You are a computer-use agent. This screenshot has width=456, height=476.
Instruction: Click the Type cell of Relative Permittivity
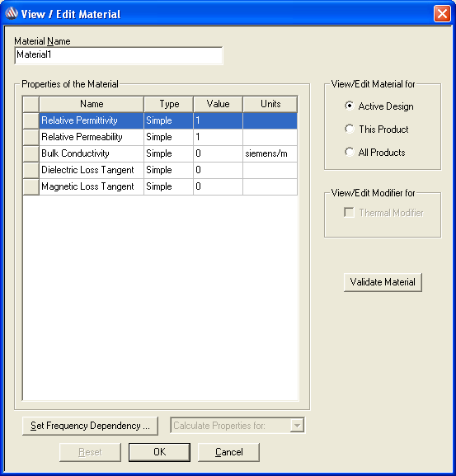pyautogui.click(x=168, y=120)
